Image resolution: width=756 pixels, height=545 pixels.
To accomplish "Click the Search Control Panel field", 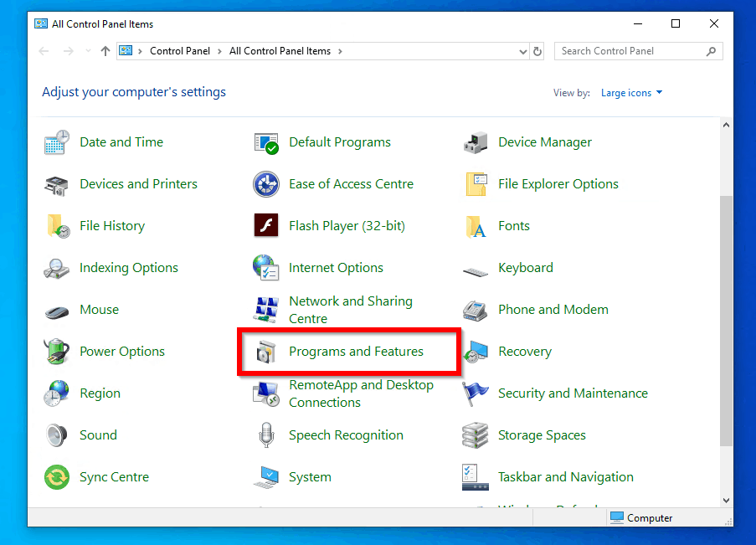I will (630, 51).
